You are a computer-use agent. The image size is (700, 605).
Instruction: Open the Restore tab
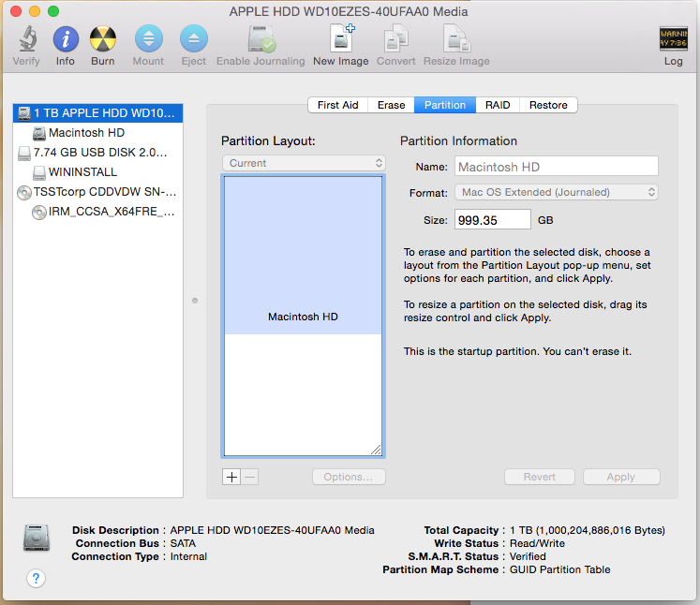[547, 105]
